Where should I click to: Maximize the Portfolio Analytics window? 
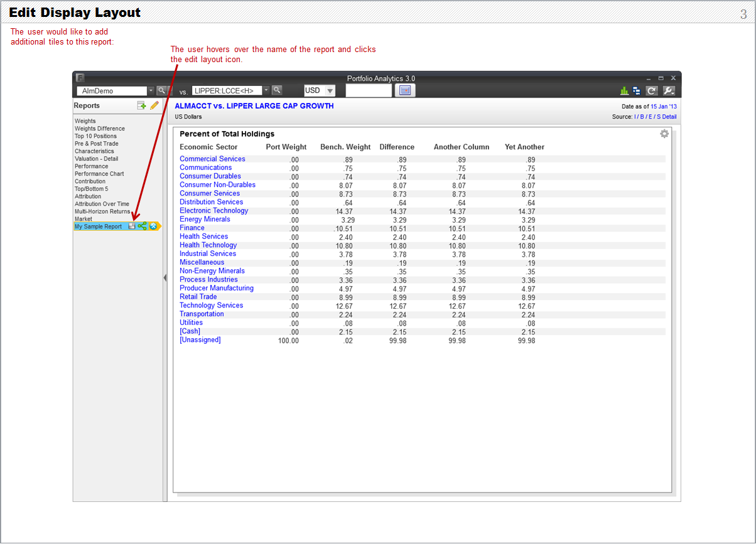click(x=661, y=78)
